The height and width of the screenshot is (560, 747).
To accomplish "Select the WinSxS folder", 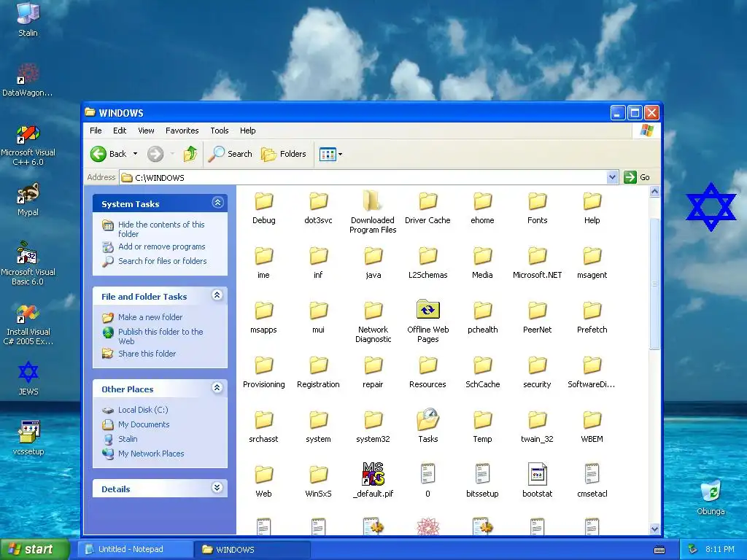I will coord(318,481).
